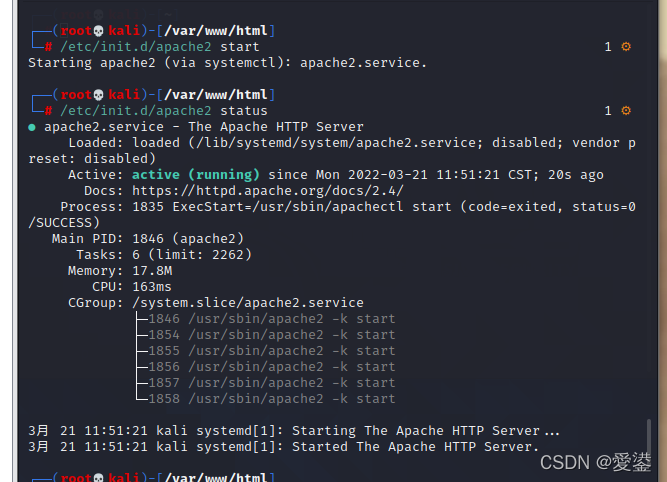Click the green "active (running)" status text
This screenshot has width=667, height=482.
tap(196, 175)
